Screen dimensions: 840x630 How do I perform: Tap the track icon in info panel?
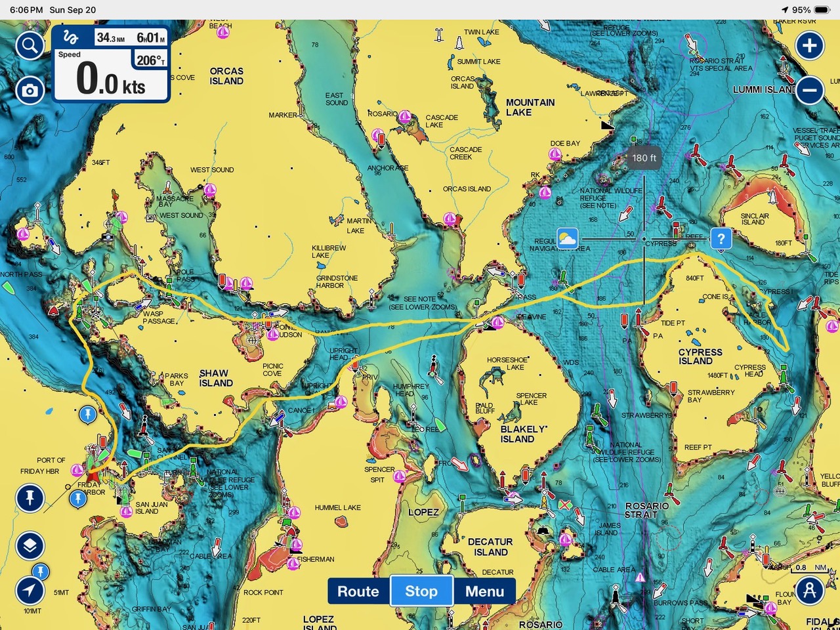70,37
